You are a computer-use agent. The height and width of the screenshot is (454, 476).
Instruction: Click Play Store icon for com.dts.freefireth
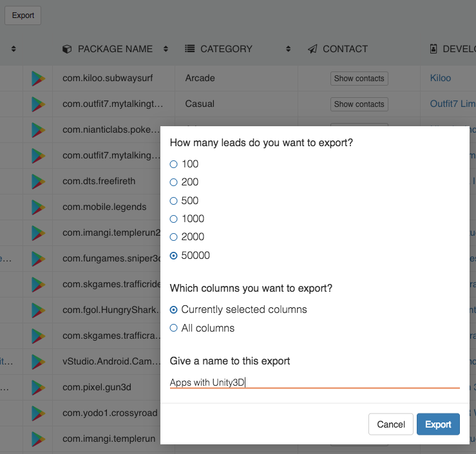pyautogui.click(x=38, y=182)
